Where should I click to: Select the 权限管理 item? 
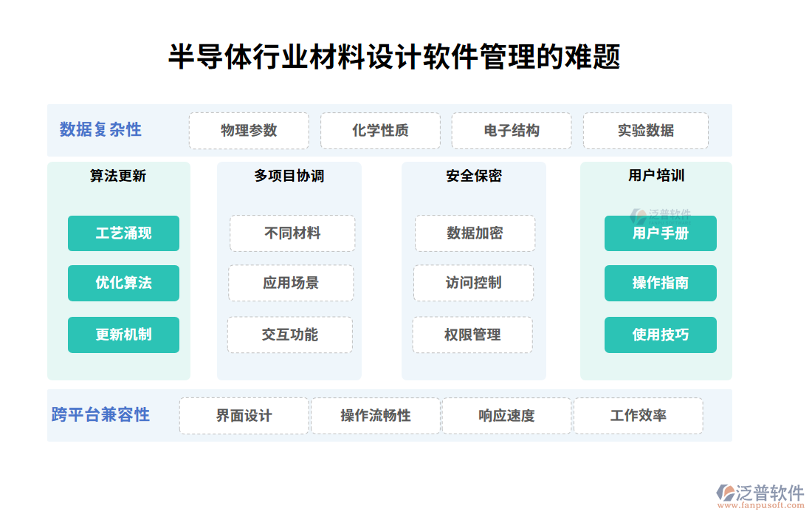point(472,335)
